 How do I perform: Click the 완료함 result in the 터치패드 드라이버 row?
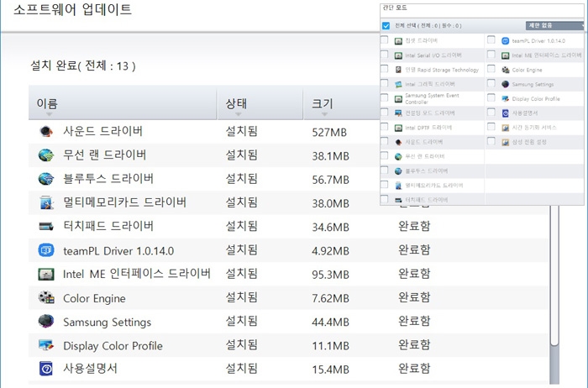click(414, 226)
